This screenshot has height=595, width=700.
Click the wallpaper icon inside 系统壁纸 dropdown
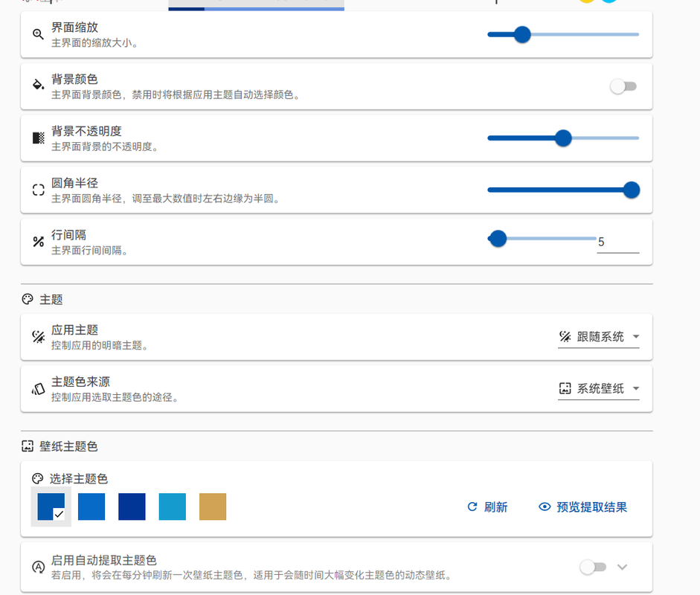pyautogui.click(x=565, y=388)
